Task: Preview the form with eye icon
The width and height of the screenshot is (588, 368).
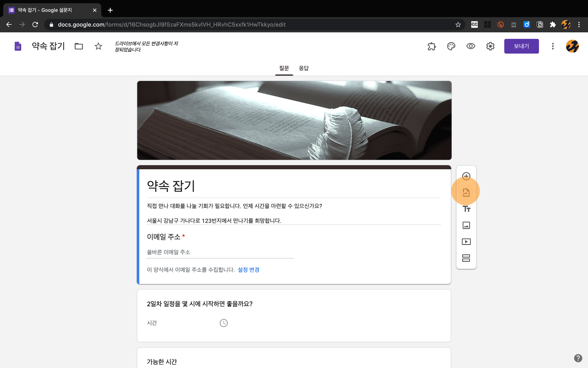Action: [x=470, y=46]
